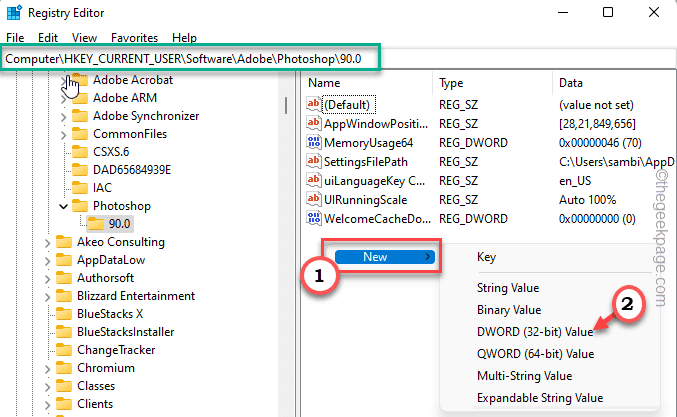
Task: Choose Expandable String Value option
Action: [x=540, y=398]
